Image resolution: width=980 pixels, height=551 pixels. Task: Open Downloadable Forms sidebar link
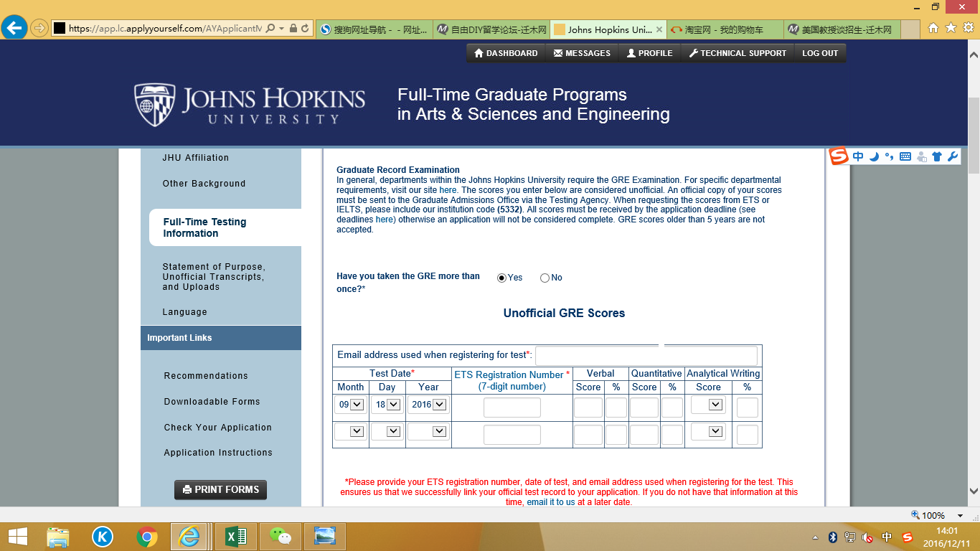click(x=212, y=402)
